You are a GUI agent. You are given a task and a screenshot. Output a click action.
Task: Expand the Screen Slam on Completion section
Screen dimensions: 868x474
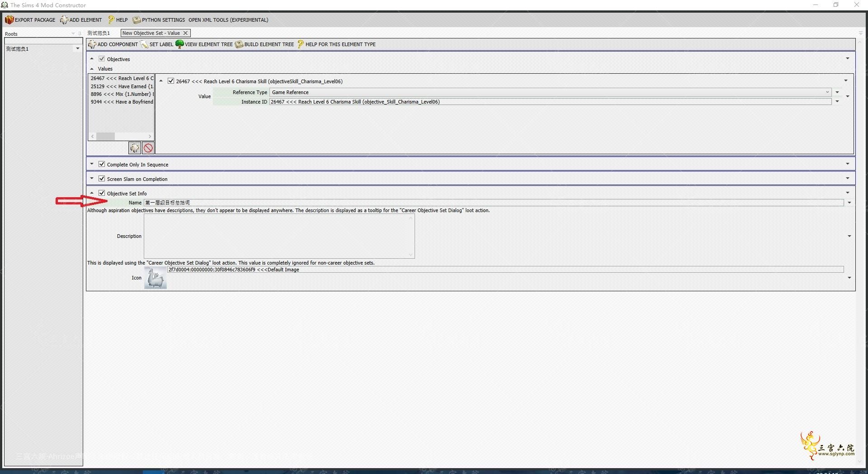coord(92,179)
